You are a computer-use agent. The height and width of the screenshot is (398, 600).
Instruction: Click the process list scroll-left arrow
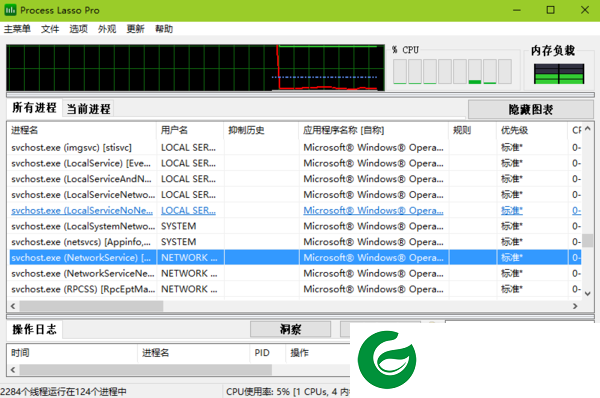pos(13,306)
